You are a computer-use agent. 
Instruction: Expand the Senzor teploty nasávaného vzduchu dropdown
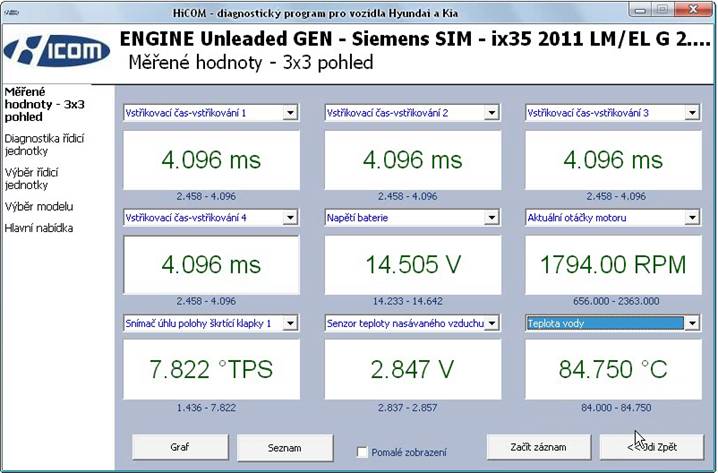tap(491, 323)
